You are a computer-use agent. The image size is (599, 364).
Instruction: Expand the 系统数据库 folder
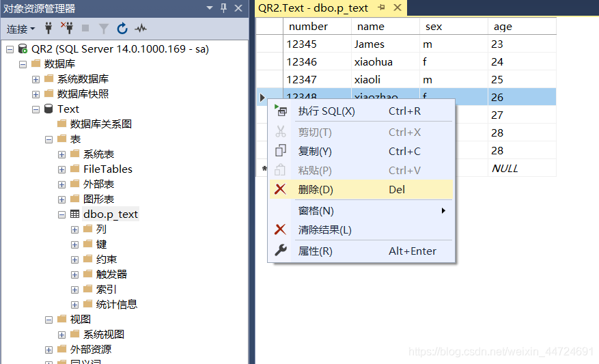[x=36, y=79]
